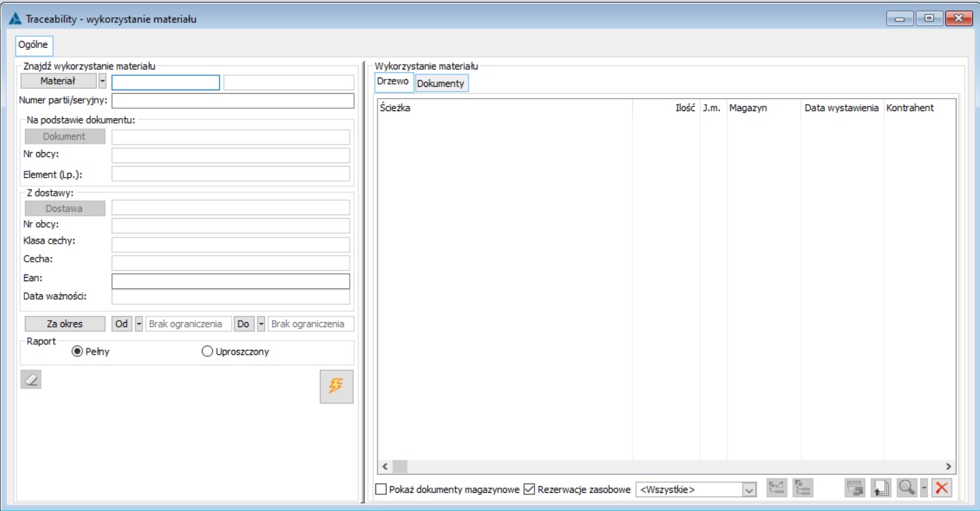
Task: Click the Od date field Brak ograniczenia
Action: coord(188,324)
